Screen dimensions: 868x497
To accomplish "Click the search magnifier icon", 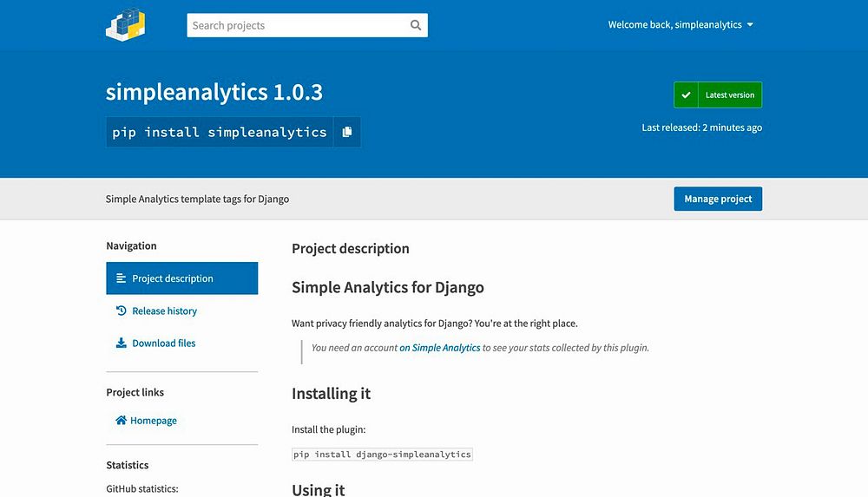I will pos(415,25).
